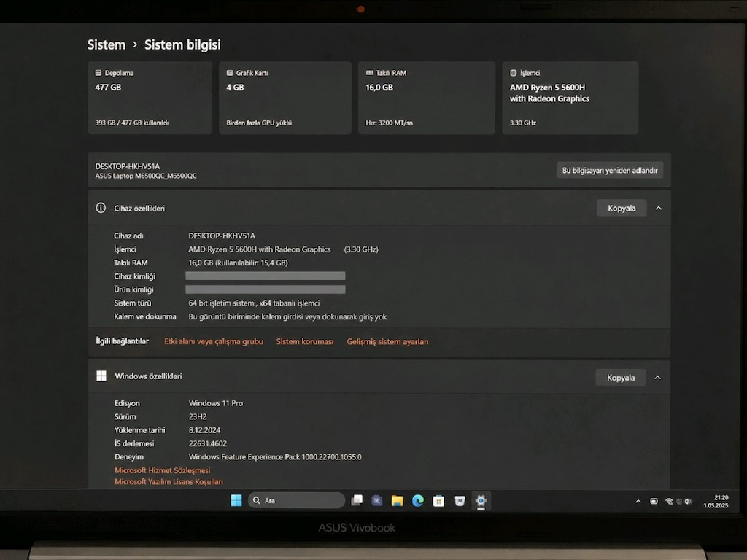
Task: Open File Explorer from the taskbar
Action: pyautogui.click(x=398, y=500)
